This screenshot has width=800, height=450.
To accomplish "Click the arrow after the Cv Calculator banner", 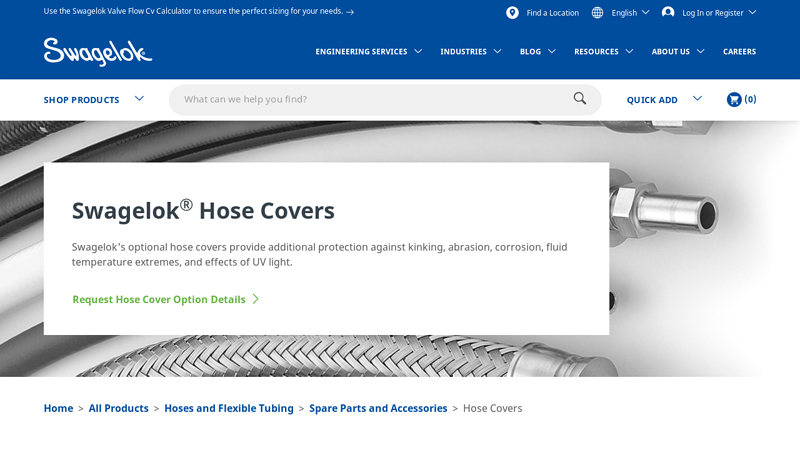I will click(350, 12).
